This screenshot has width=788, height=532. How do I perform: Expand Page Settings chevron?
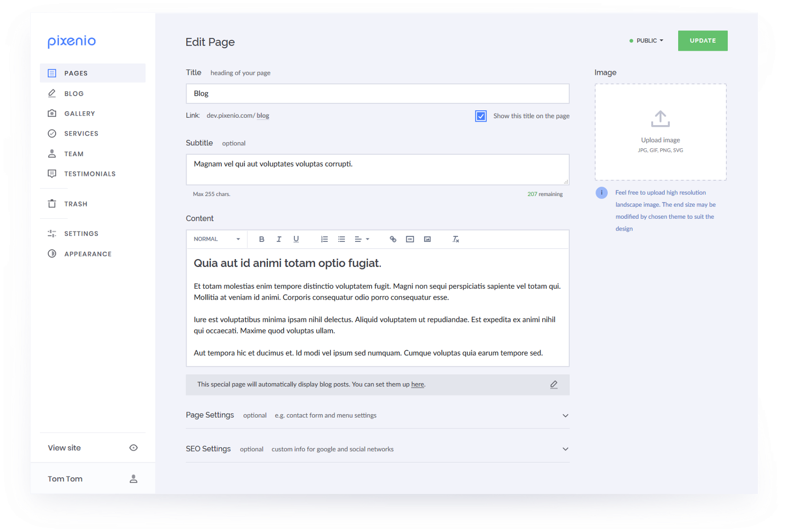565,416
